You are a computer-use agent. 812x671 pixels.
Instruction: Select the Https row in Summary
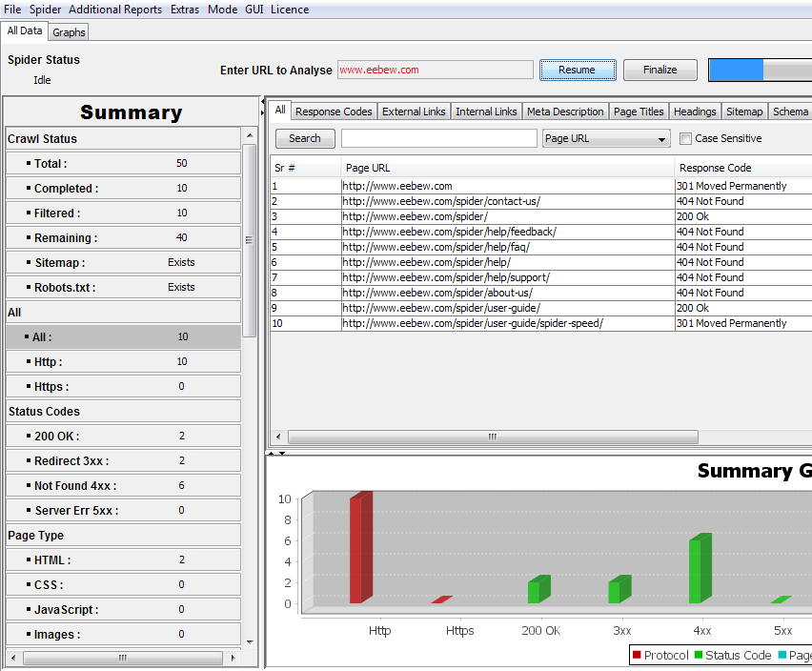coord(123,387)
